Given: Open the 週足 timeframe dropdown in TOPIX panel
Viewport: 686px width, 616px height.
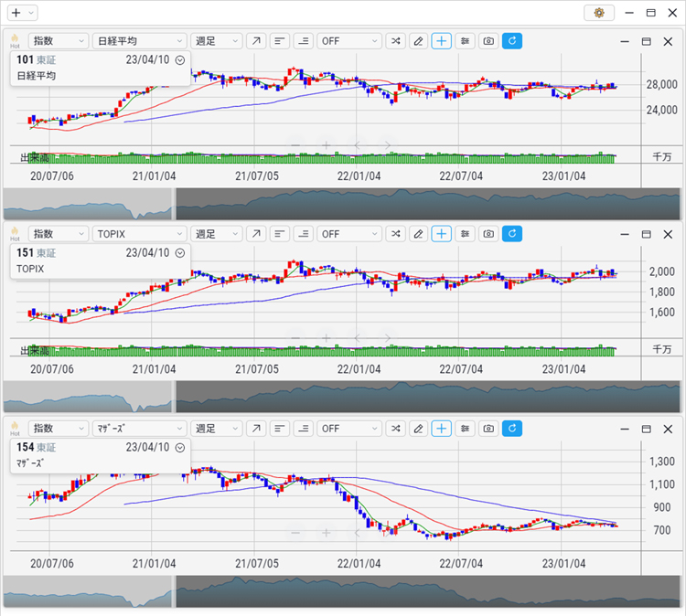Looking at the screenshot, I should click(218, 234).
